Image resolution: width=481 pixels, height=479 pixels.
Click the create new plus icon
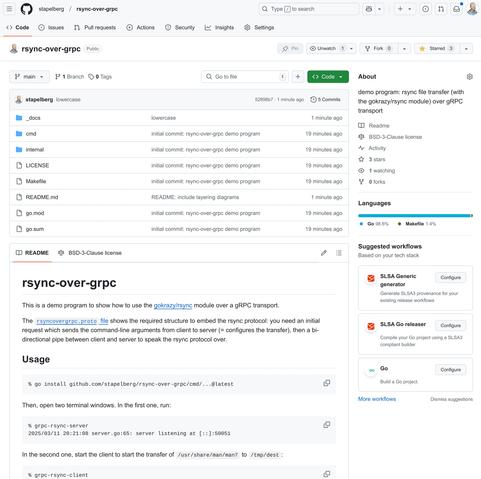pyautogui.click(x=400, y=9)
